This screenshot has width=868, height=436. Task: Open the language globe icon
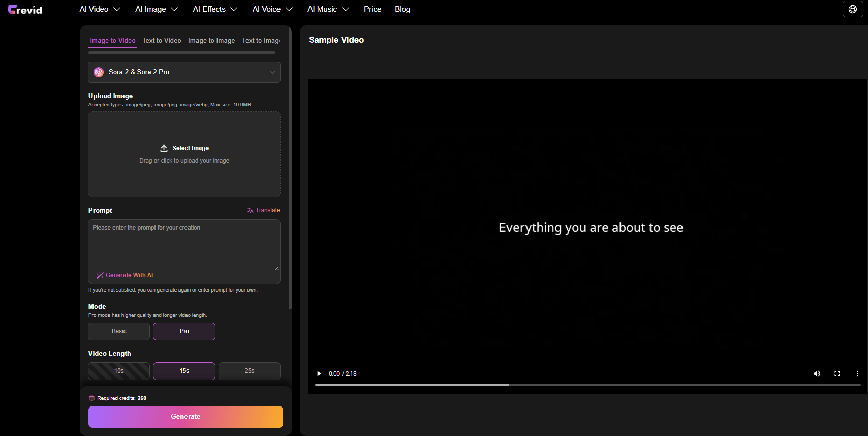pos(853,9)
